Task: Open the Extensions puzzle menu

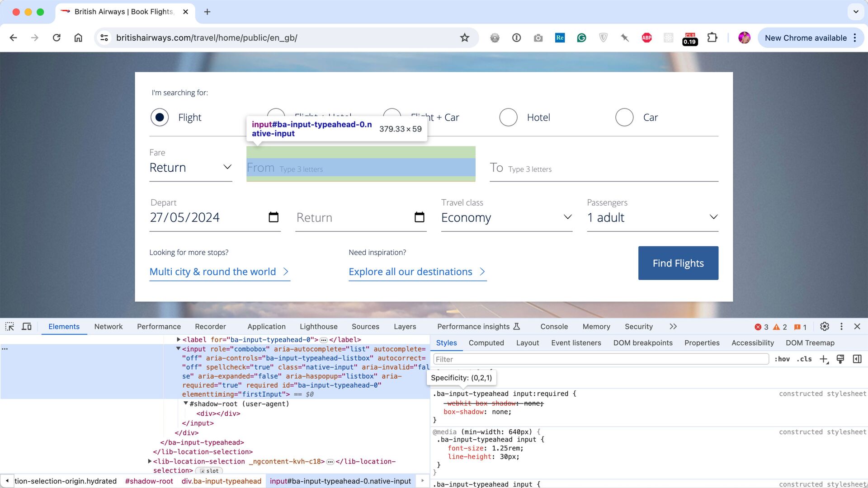Action: click(x=712, y=38)
